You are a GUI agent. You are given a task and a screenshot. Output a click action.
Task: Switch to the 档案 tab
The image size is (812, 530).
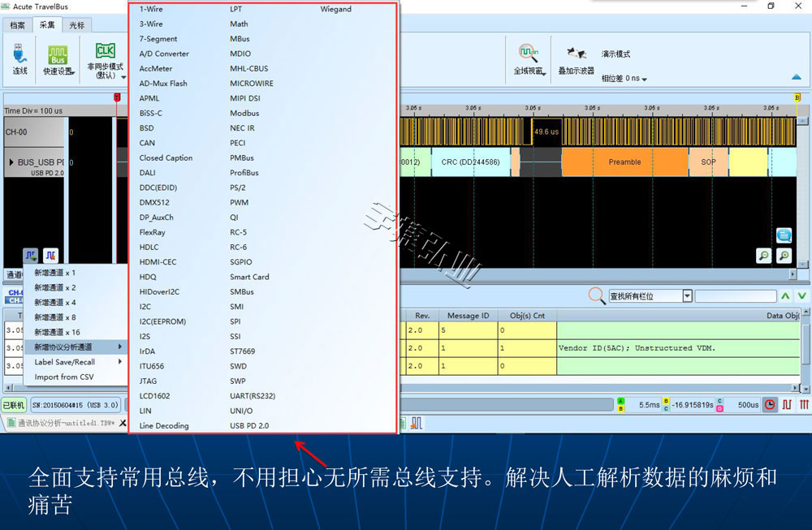tap(18, 25)
